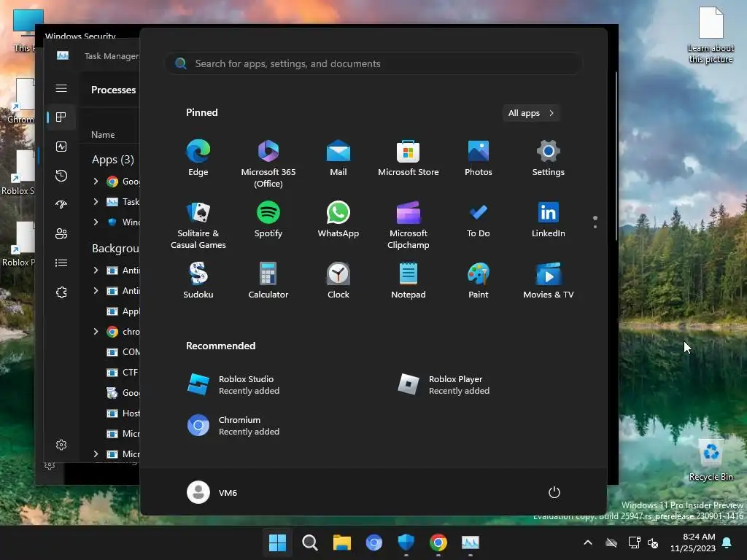Switch to Task Manager on taskbar
This screenshot has width=747, height=560.
click(471, 542)
